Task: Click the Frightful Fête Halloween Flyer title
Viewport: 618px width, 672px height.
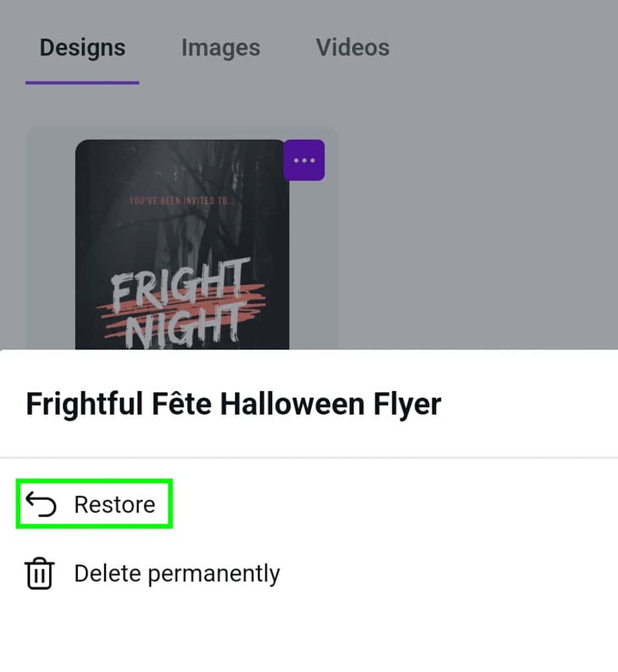Action: tap(233, 405)
